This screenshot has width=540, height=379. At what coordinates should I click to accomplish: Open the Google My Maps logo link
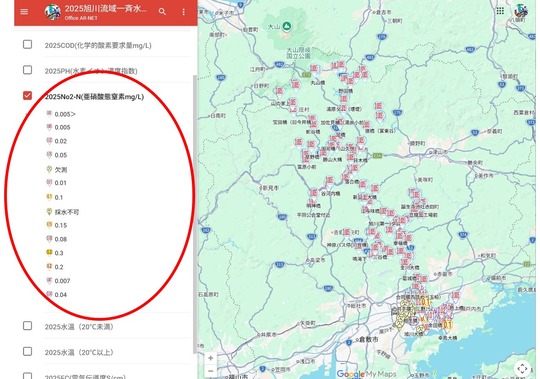366,374
